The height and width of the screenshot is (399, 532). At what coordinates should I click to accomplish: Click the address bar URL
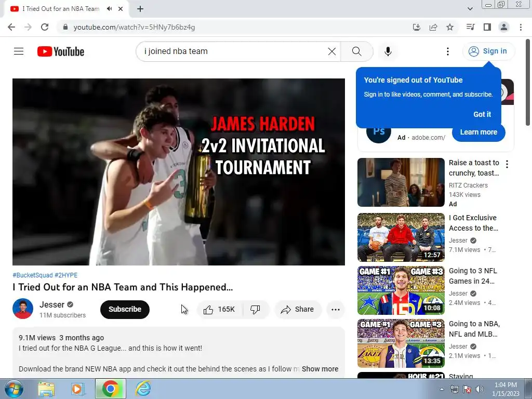[134, 27]
